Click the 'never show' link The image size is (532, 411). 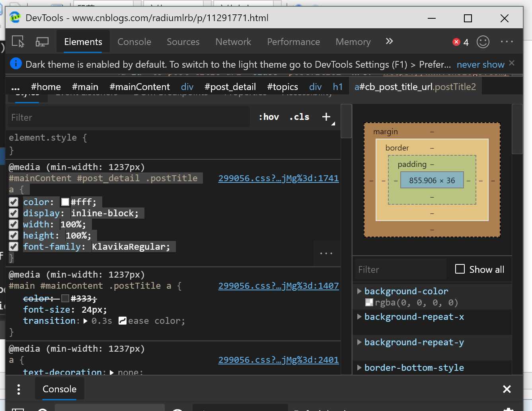[480, 65]
